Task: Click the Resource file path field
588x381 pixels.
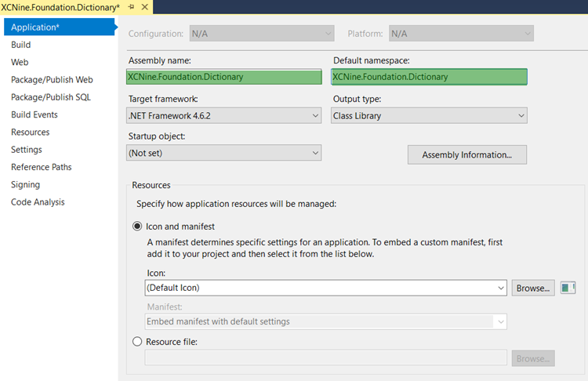Action: pos(326,357)
